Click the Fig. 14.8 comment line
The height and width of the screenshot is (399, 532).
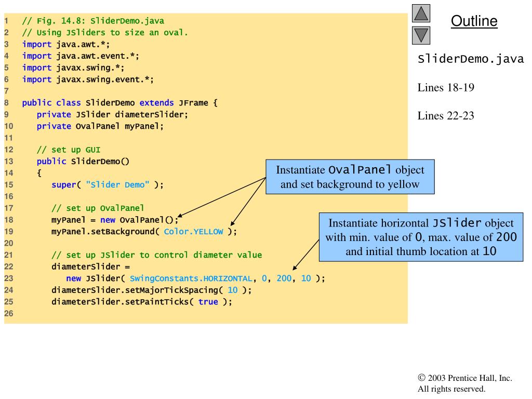tap(93, 21)
